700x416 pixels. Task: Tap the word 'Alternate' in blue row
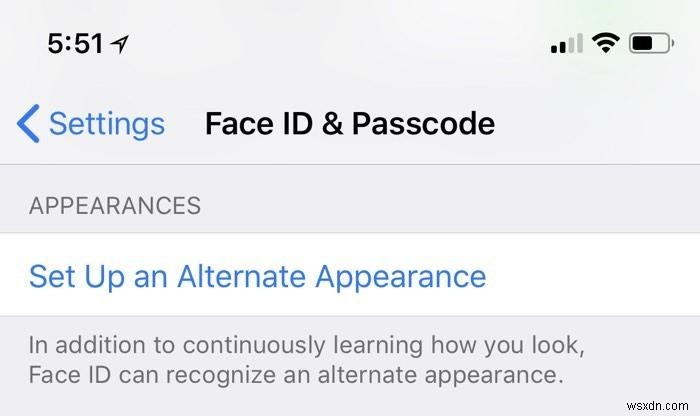tap(242, 276)
